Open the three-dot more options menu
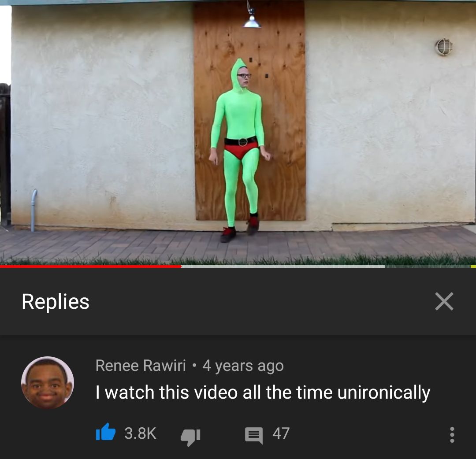Viewport: 476px width, 459px height. (452, 434)
